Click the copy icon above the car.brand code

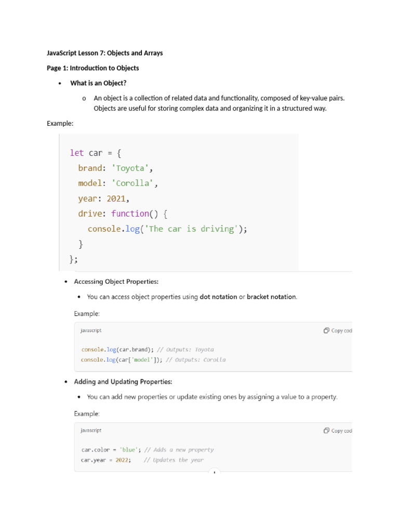click(x=326, y=330)
